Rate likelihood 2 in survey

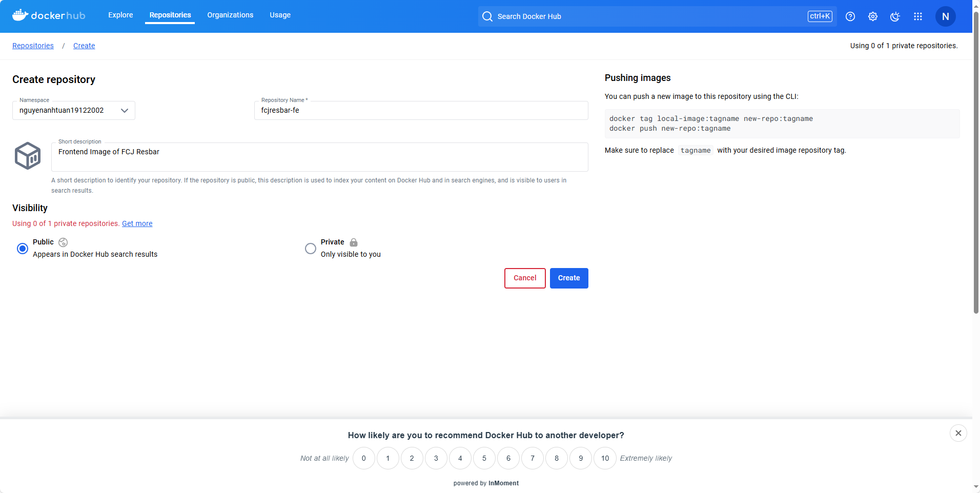(x=412, y=458)
